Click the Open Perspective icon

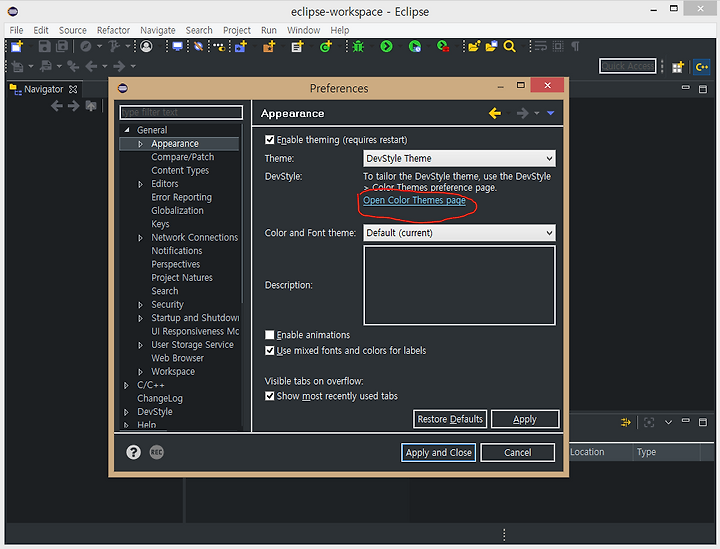(x=678, y=67)
